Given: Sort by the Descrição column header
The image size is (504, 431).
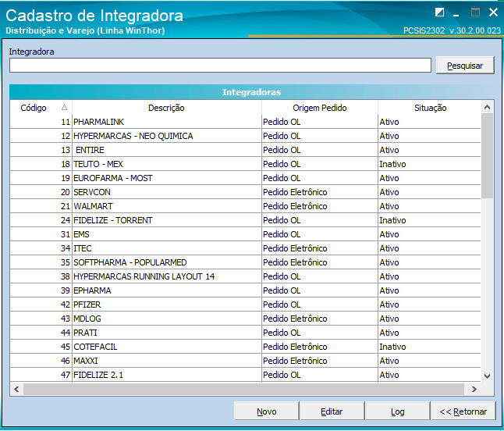Looking at the screenshot, I should (x=166, y=108).
